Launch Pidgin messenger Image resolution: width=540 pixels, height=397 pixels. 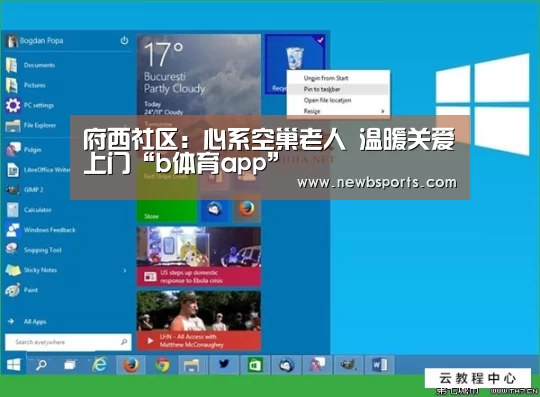23,150
